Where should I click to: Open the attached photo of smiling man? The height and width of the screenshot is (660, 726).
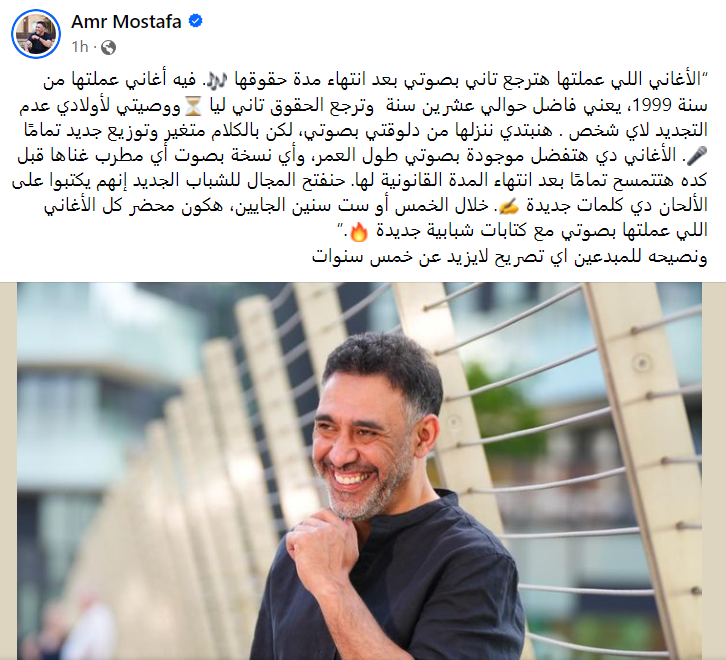(359, 471)
